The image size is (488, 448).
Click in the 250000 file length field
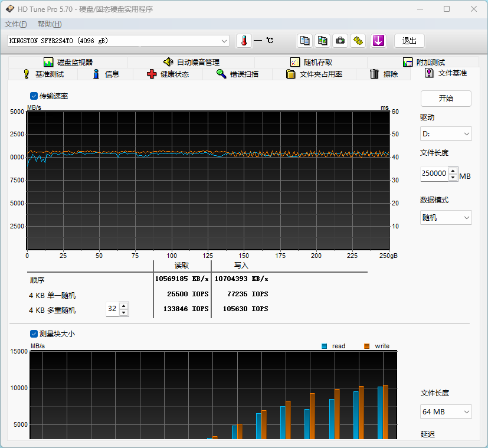pos(434,174)
